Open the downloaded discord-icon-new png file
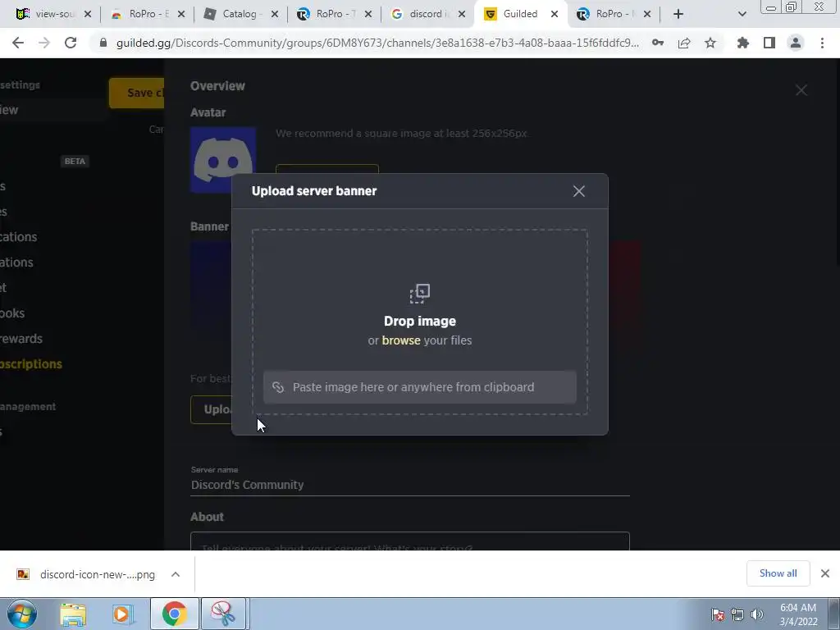The image size is (840, 630). pyautogui.click(x=85, y=574)
